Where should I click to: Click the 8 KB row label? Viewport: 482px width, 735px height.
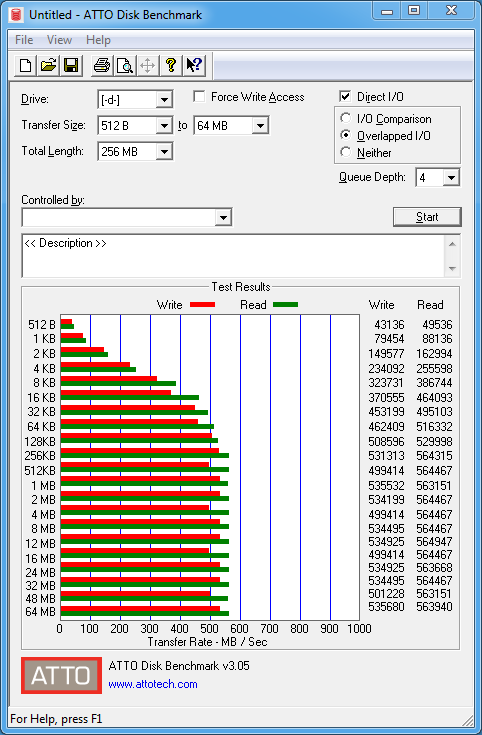click(x=44, y=382)
